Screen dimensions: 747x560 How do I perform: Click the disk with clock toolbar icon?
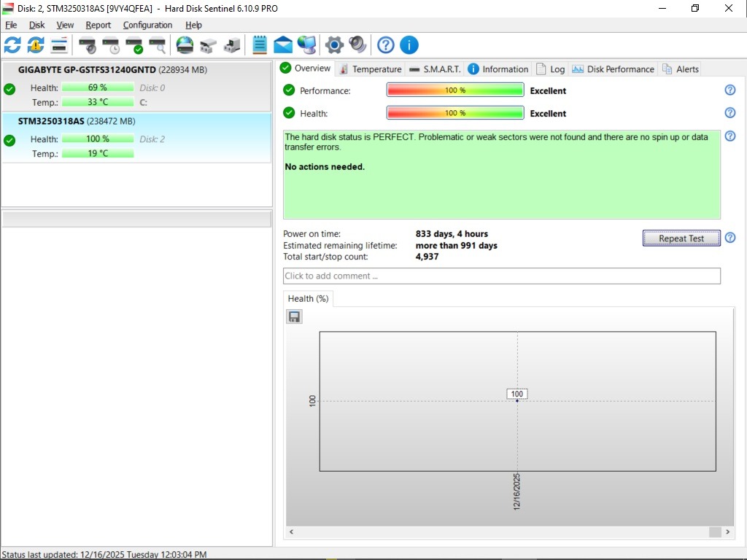111,45
